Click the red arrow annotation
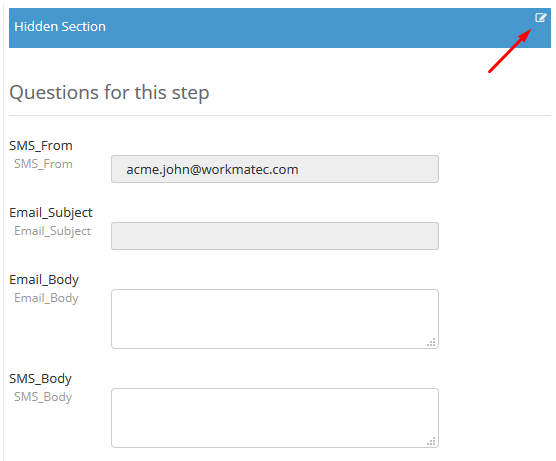This screenshot has height=461, width=556. click(x=510, y=51)
